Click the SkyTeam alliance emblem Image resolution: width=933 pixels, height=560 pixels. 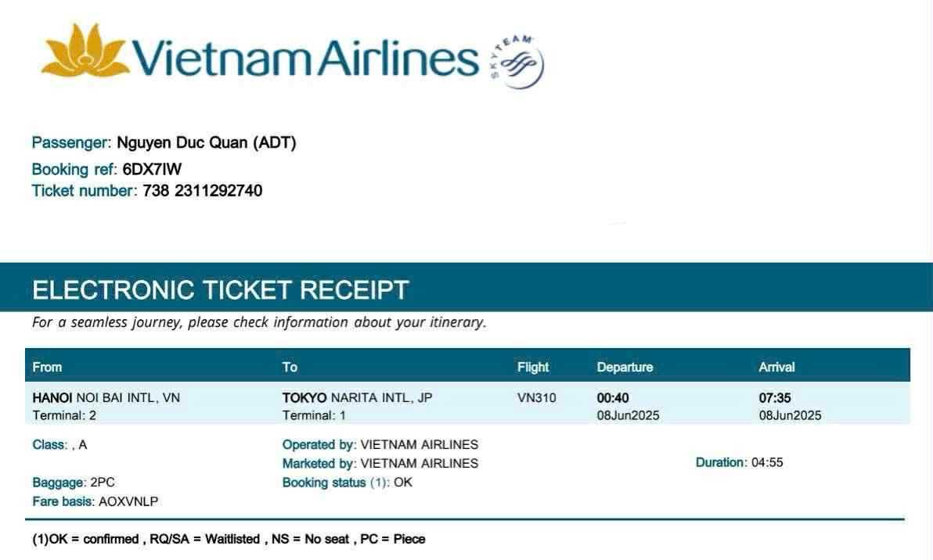(x=519, y=62)
